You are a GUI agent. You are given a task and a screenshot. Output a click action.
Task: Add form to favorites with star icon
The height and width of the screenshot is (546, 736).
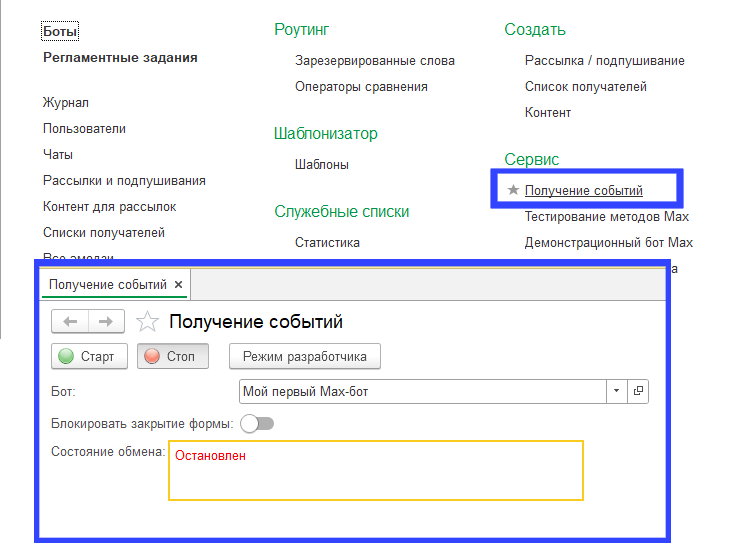pyautogui.click(x=147, y=322)
